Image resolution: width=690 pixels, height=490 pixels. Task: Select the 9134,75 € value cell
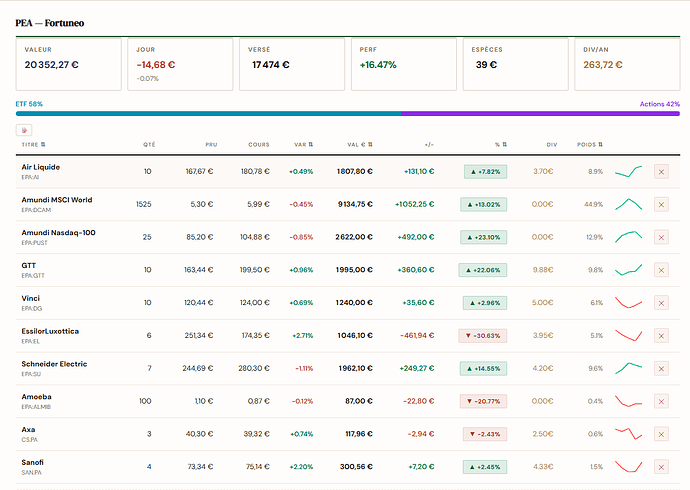pyautogui.click(x=355, y=204)
